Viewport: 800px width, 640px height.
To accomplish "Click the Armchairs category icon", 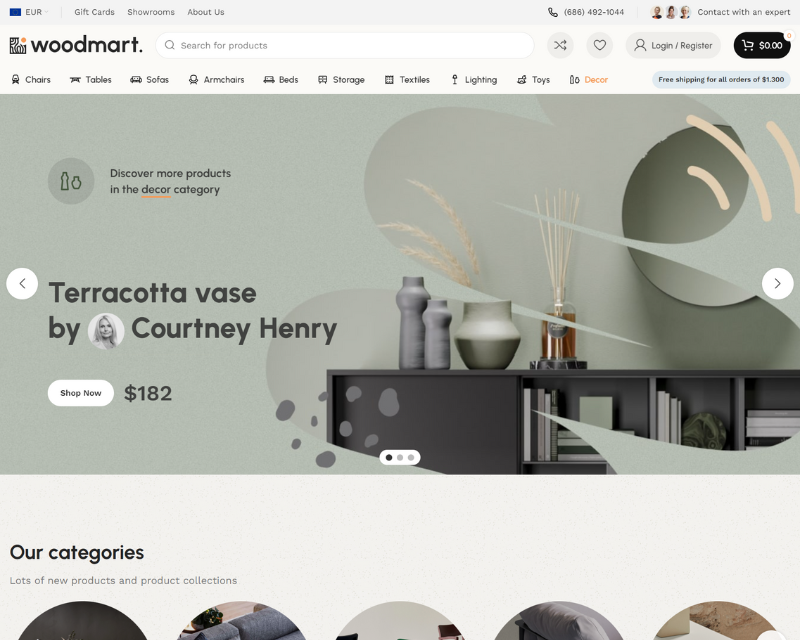I will 193,80.
